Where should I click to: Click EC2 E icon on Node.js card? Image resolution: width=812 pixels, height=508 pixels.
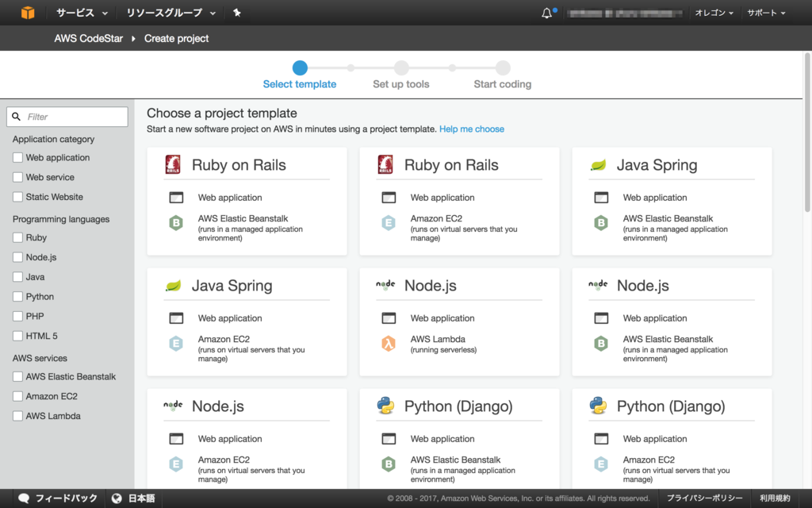176,464
